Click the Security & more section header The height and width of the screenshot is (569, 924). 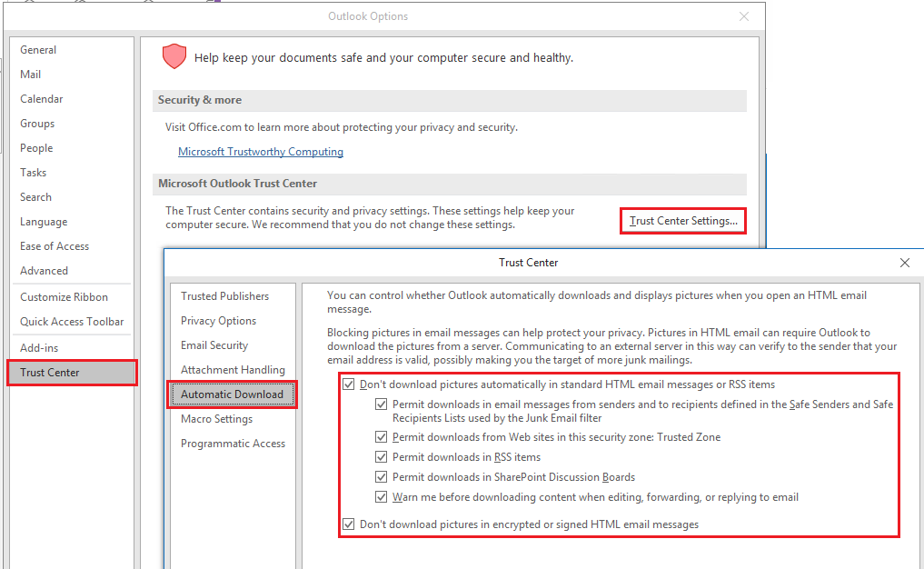tap(450, 100)
